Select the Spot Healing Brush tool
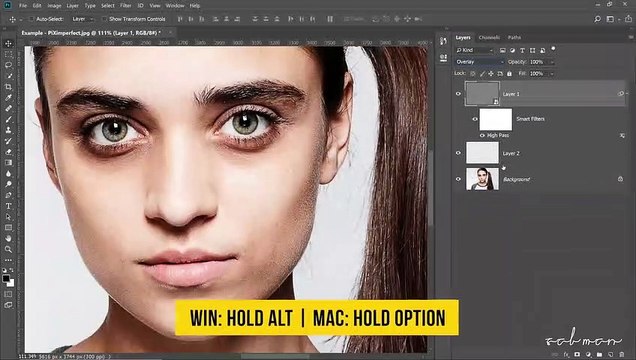This screenshot has width=636, height=360. 8,109
